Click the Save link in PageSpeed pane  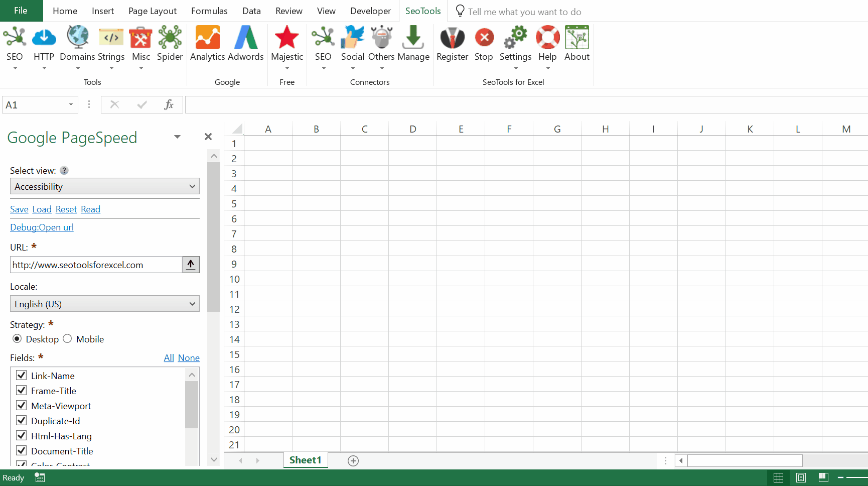tap(19, 209)
